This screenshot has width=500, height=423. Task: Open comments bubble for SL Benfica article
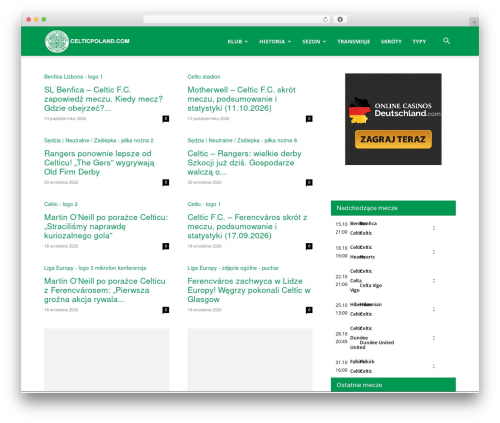pos(166,119)
